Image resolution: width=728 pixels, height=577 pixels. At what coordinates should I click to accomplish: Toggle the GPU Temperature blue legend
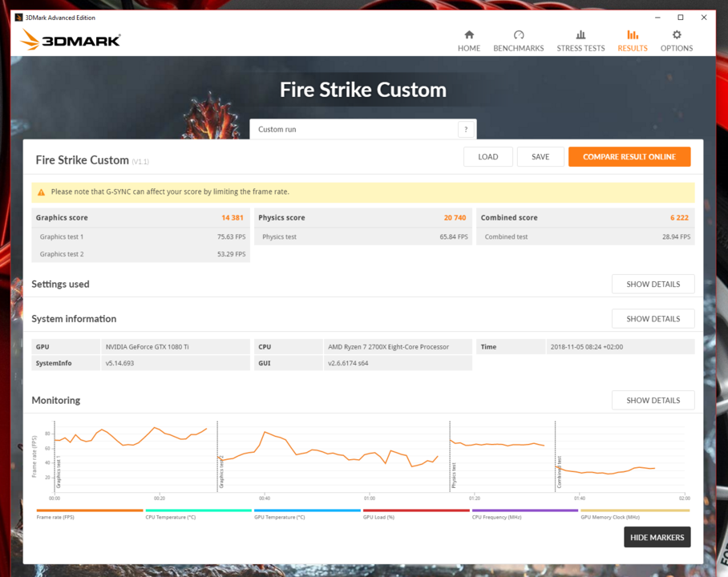(x=307, y=514)
